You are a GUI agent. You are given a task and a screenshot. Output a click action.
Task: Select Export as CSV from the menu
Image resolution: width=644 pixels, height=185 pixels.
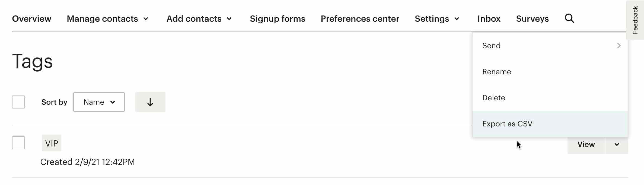coord(507,123)
